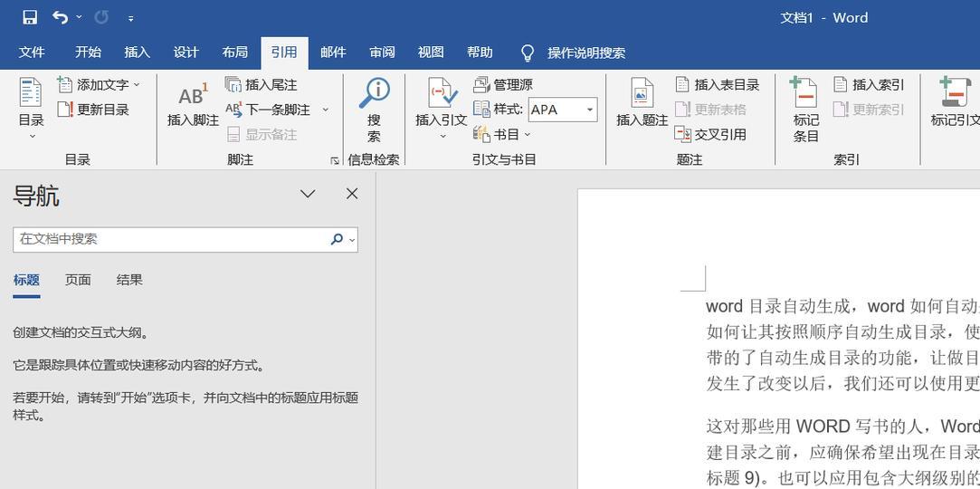Go to 下一条脚注
Image resolution: width=980 pixels, height=489 pixels.
click(x=268, y=110)
